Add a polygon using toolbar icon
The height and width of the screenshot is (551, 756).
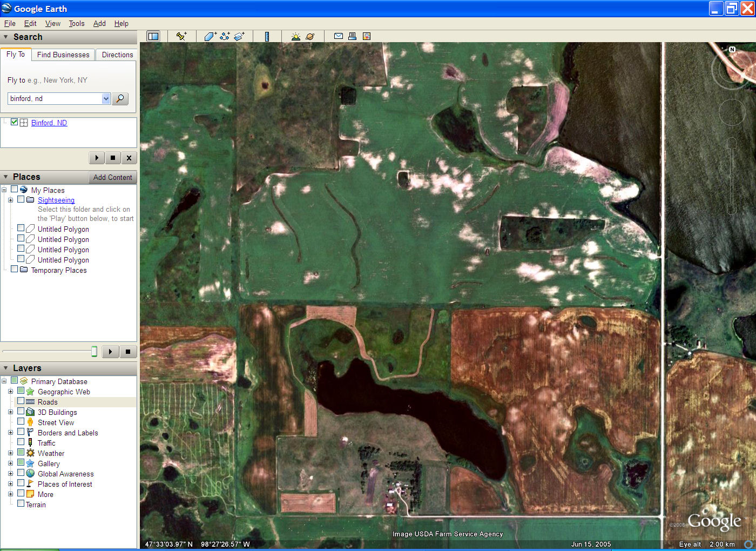pyautogui.click(x=210, y=36)
